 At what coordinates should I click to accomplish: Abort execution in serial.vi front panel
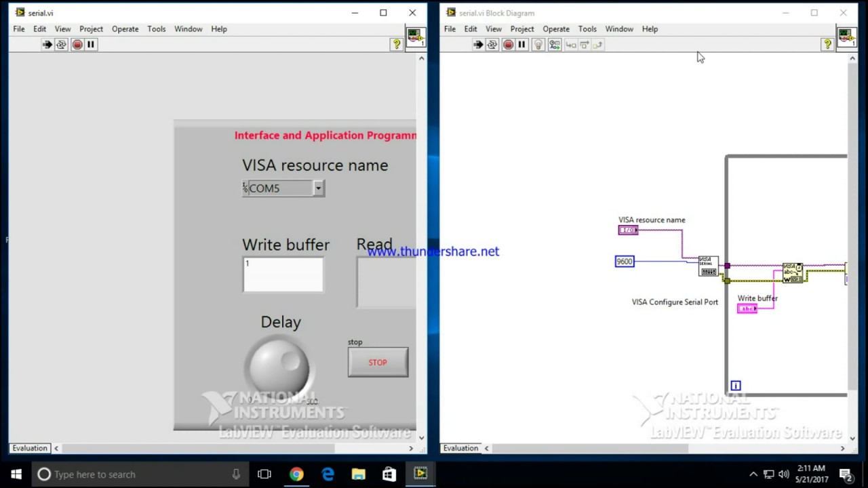pos(77,45)
